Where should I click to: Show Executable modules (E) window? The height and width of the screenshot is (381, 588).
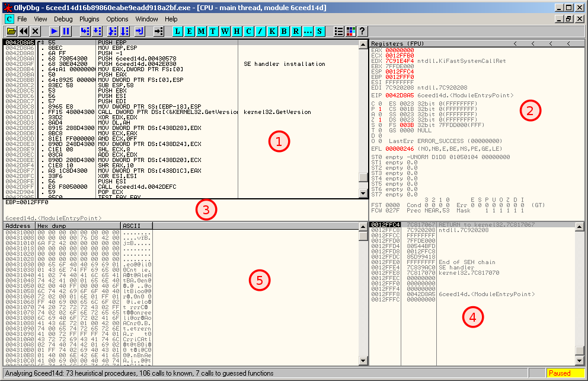190,31
